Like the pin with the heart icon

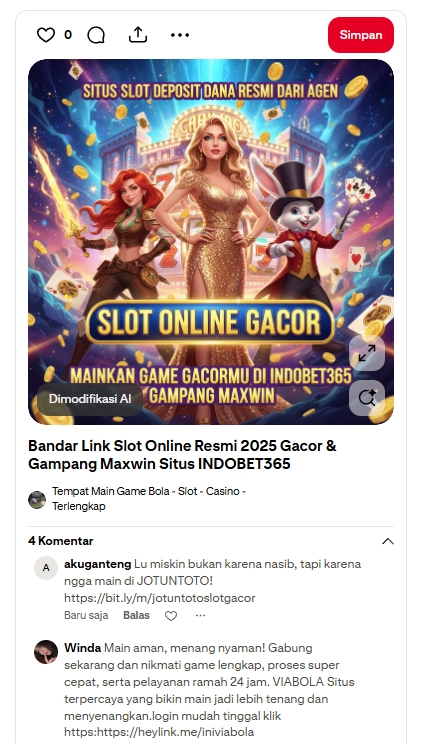(46, 35)
